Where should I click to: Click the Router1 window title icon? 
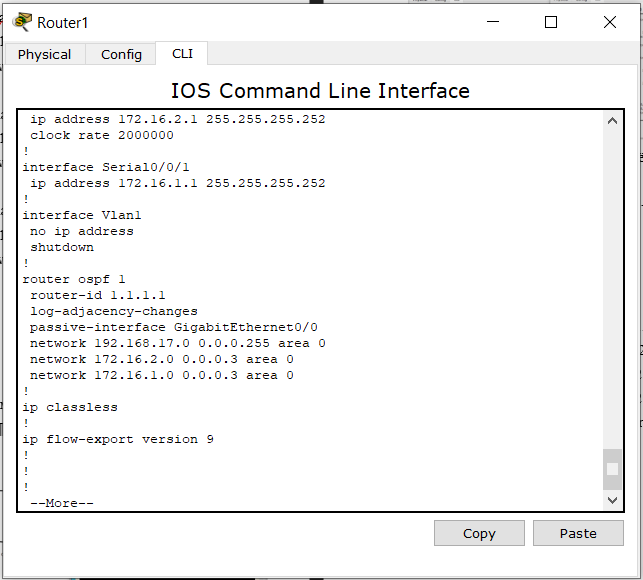click(22, 22)
